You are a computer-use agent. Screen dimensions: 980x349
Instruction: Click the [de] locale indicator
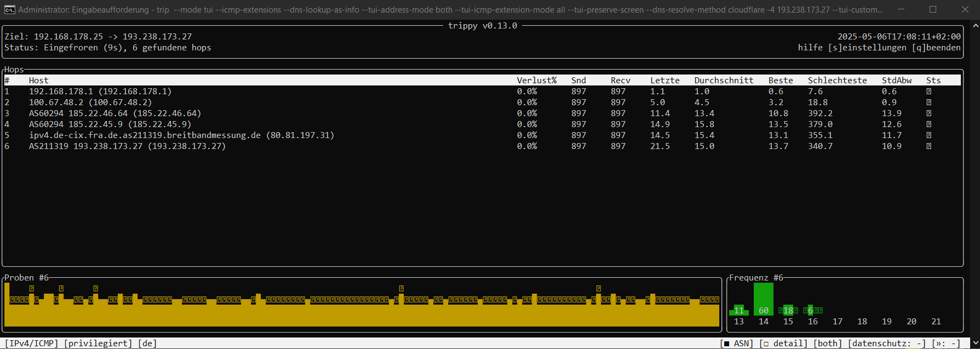pos(147,344)
